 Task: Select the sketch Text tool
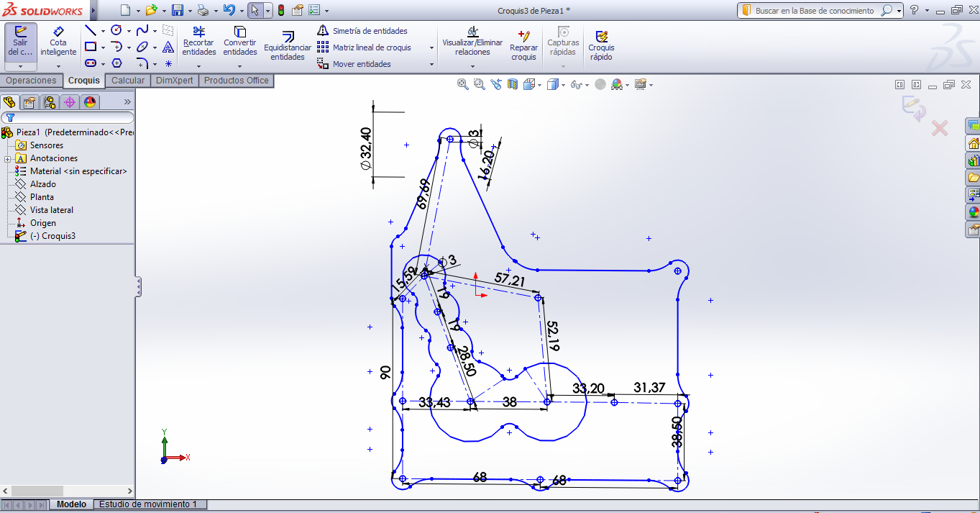(168, 47)
